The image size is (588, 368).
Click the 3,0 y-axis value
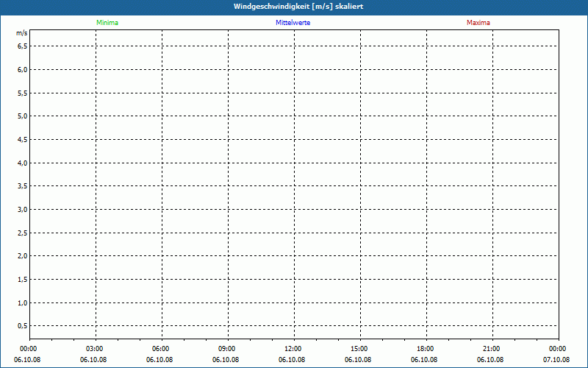pyautogui.click(x=23, y=210)
